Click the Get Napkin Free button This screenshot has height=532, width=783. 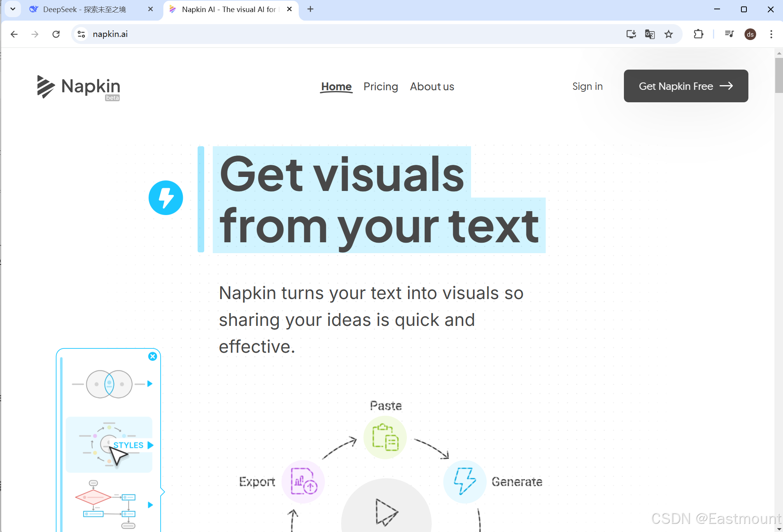click(x=685, y=86)
